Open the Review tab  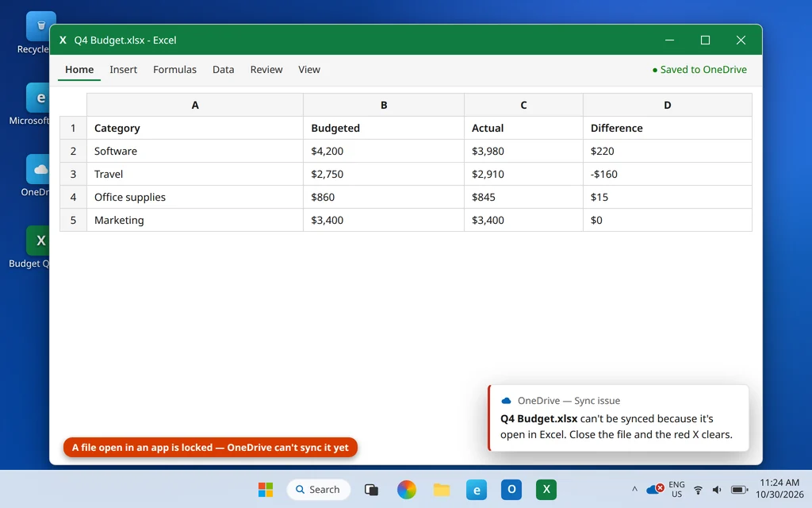[x=266, y=70]
